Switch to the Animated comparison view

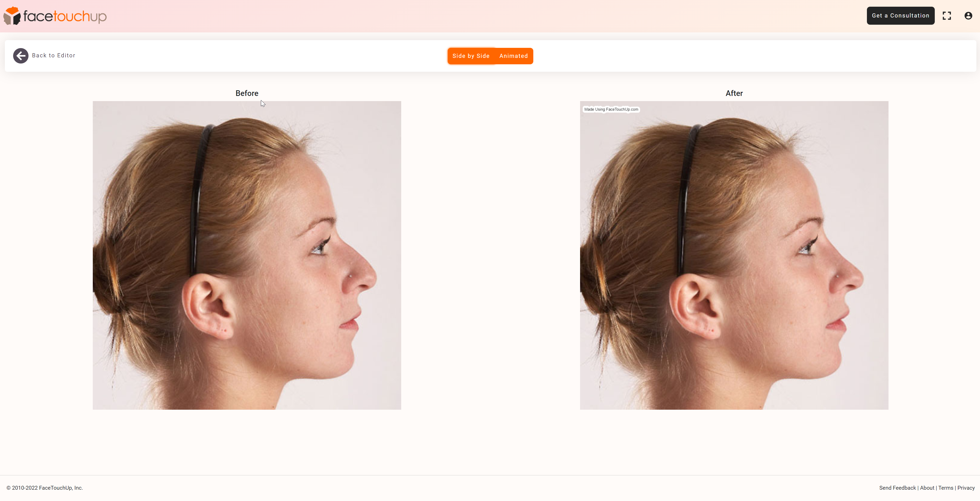[514, 56]
